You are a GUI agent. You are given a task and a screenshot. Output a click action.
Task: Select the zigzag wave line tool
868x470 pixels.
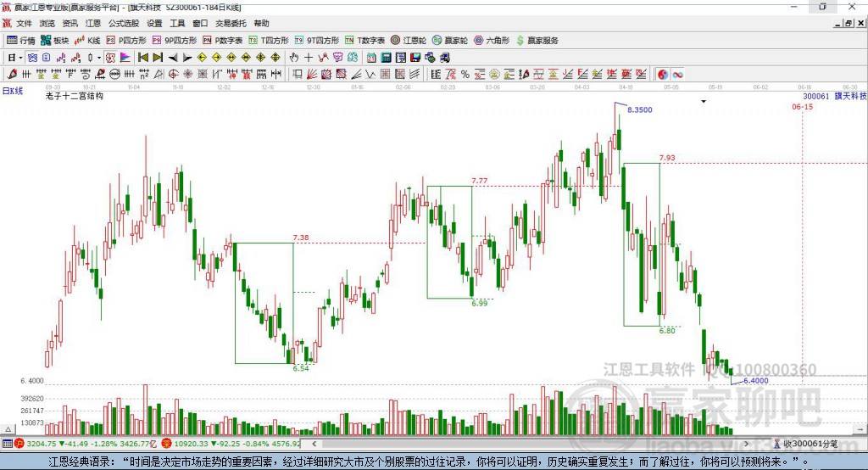pos(370,75)
